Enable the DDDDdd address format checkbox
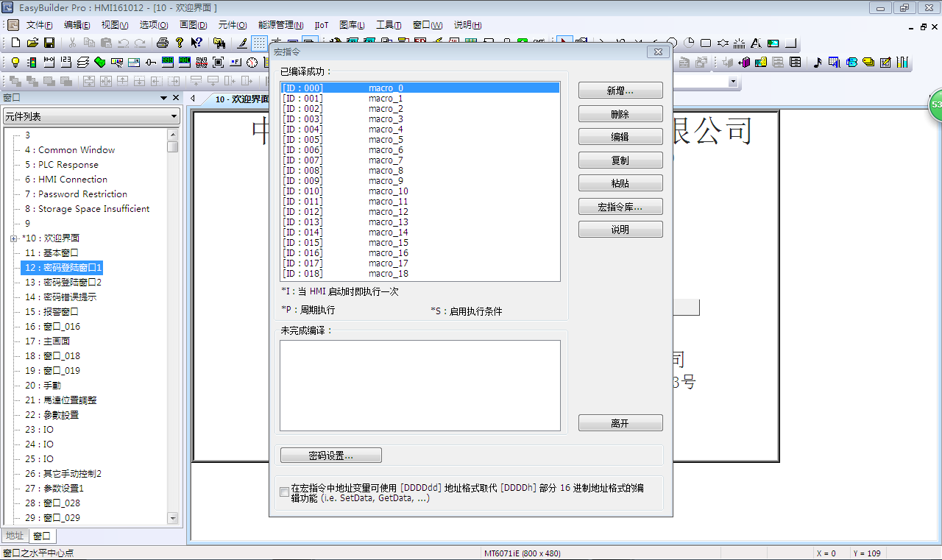 point(285,492)
